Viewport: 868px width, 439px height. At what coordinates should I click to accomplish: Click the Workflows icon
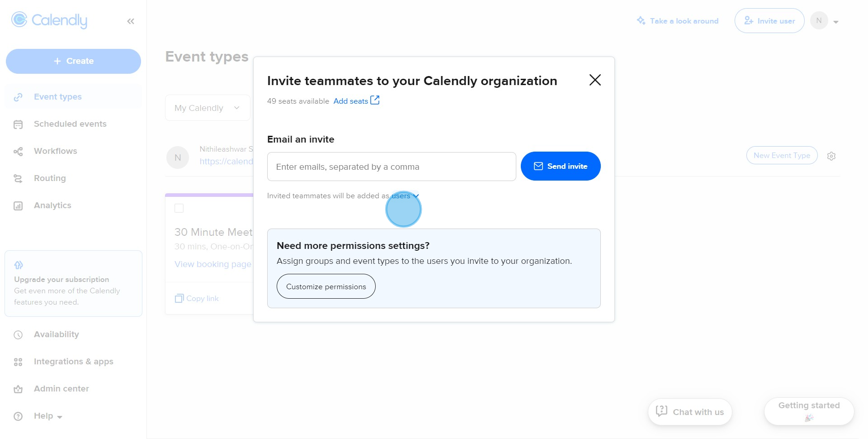coord(18,152)
